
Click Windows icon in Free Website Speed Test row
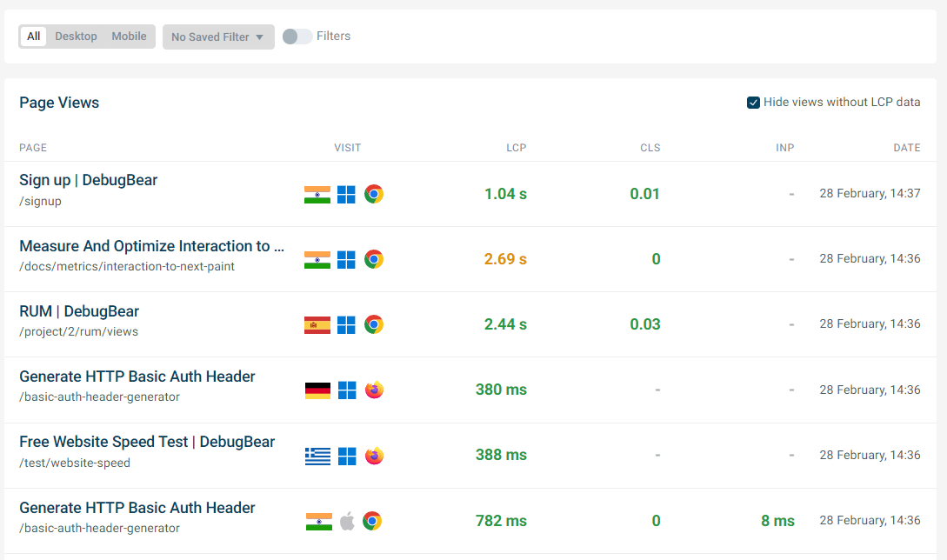pos(347,457)
